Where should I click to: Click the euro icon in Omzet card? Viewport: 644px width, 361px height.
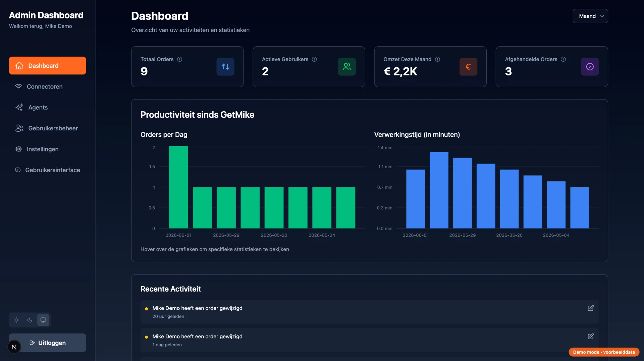click(x=468, y=67)
